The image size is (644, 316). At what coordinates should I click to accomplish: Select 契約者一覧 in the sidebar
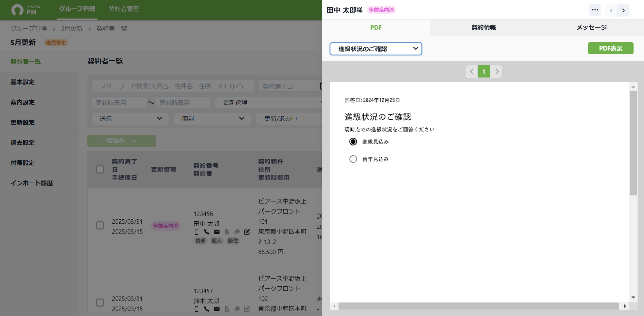[39, 62]
